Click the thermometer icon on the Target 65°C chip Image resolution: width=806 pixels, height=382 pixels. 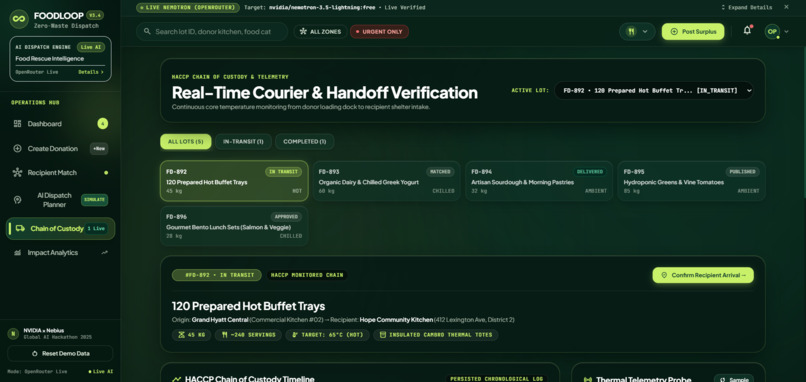coord(295,335)
